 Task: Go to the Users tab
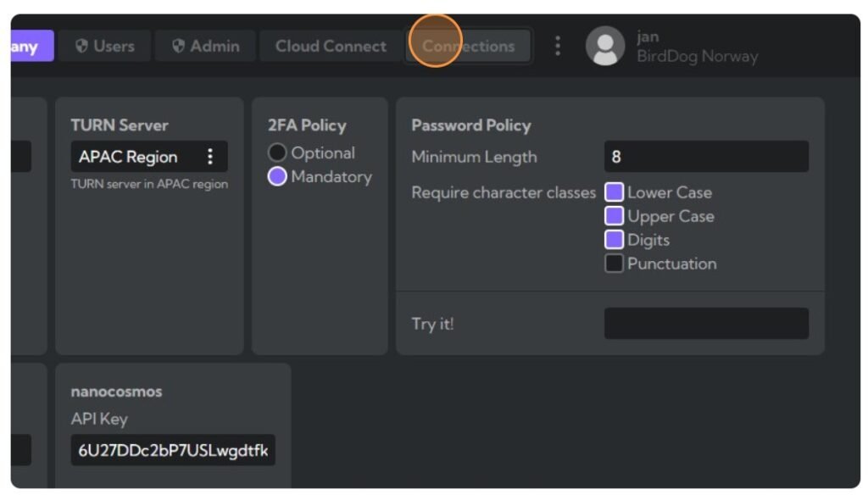point(105,47)
